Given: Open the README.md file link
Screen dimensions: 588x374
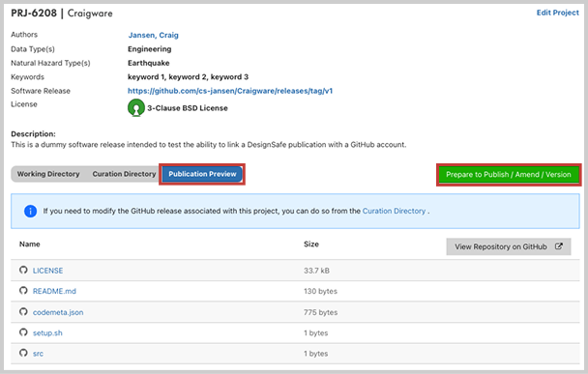Looking at the screenshot, I should click(54, 291).
